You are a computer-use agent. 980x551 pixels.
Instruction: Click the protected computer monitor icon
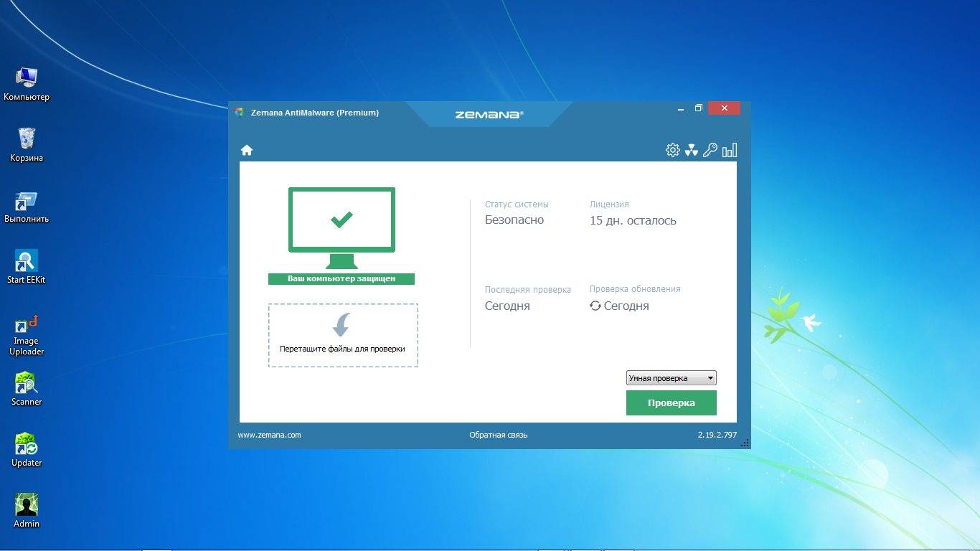341,228
